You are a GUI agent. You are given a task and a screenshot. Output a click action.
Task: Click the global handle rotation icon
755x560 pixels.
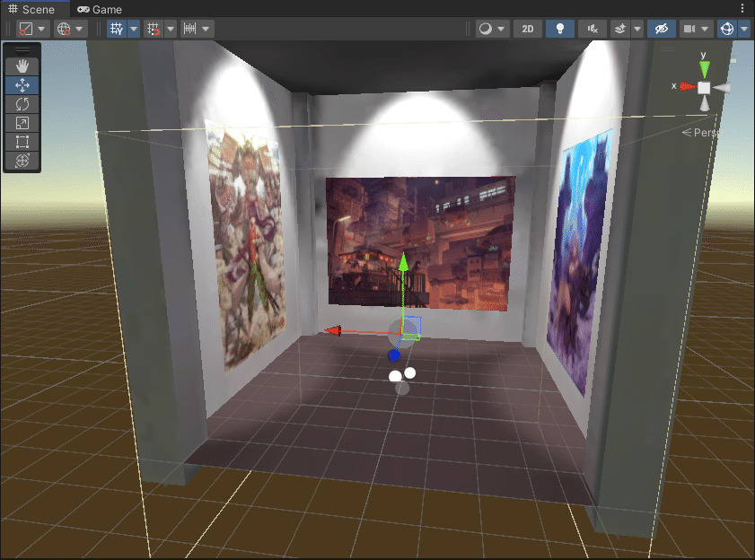coord(64,29)
